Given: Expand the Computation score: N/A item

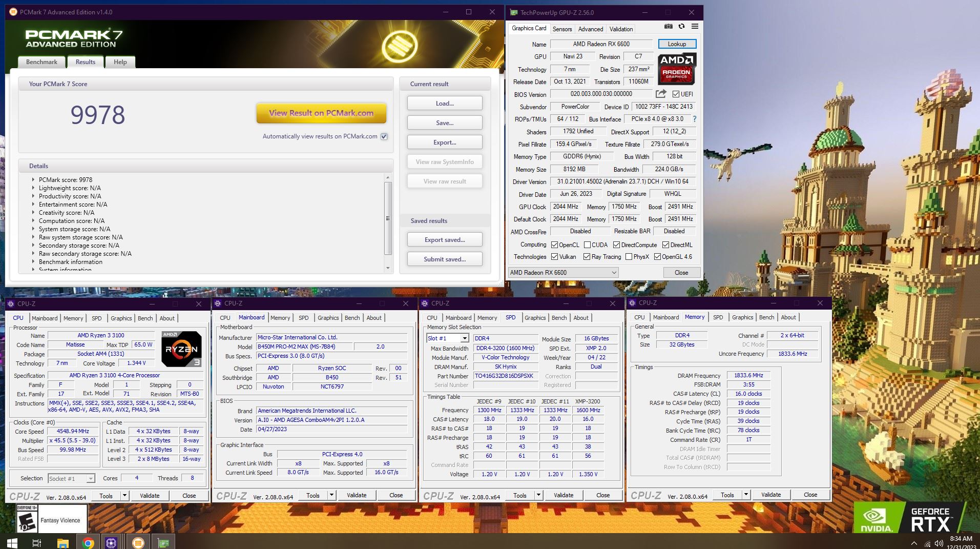Looking at the screenshot, I should 33,220.
